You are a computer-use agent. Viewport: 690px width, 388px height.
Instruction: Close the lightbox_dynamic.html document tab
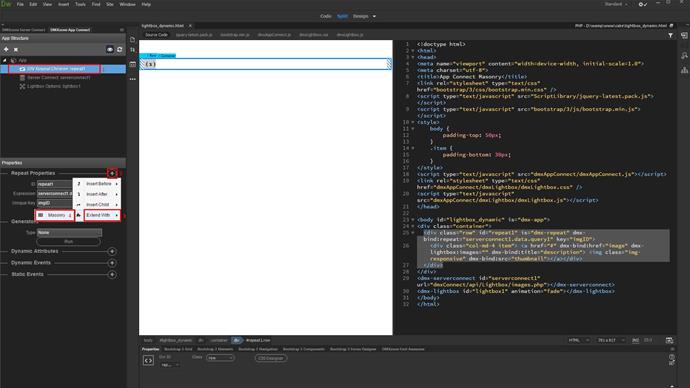(x=190, y=26)
